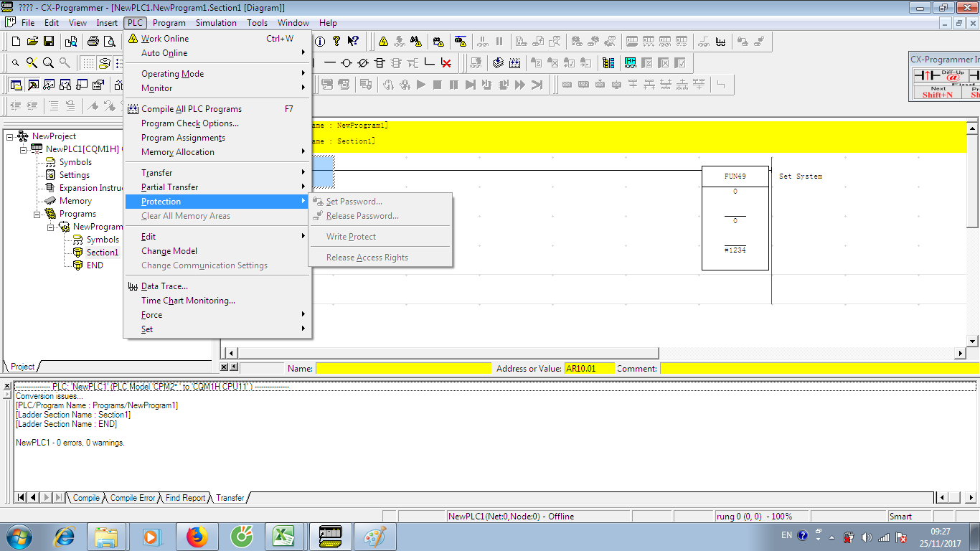
Task: Choose Work Online from PLC menu
Action: pos(217,39)
